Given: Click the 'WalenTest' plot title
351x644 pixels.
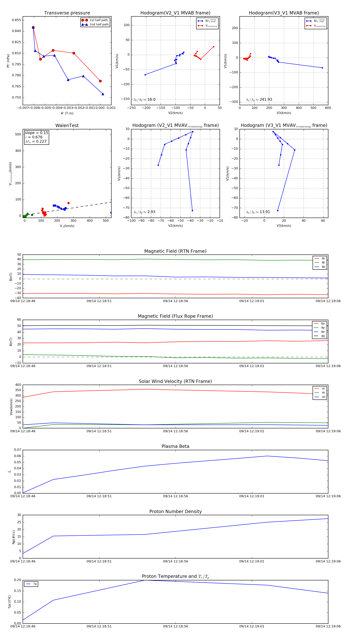Looking at the screenshot, I should pos(67,125).
